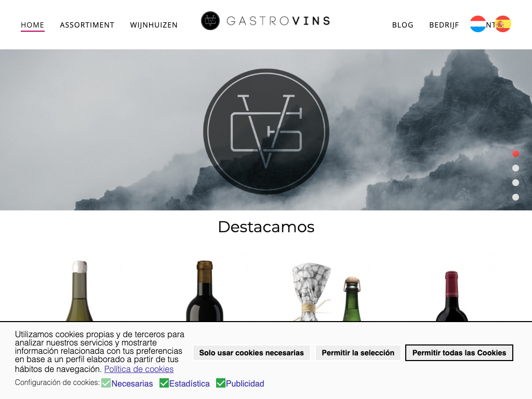Click Permitir la selección button
This screenshot has width=532, height=399.
358,353
